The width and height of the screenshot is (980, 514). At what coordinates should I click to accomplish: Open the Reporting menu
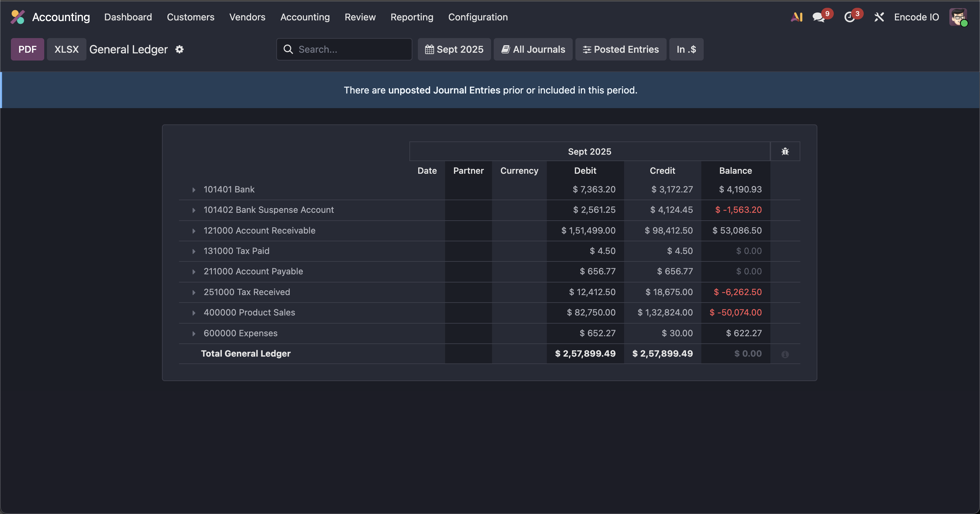(x=412, y=17)
